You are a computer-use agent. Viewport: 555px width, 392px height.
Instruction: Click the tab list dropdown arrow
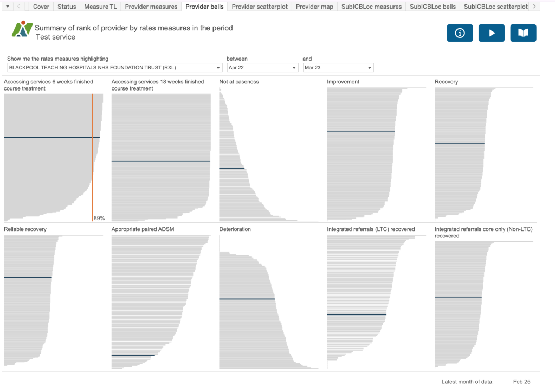[7, 7]
